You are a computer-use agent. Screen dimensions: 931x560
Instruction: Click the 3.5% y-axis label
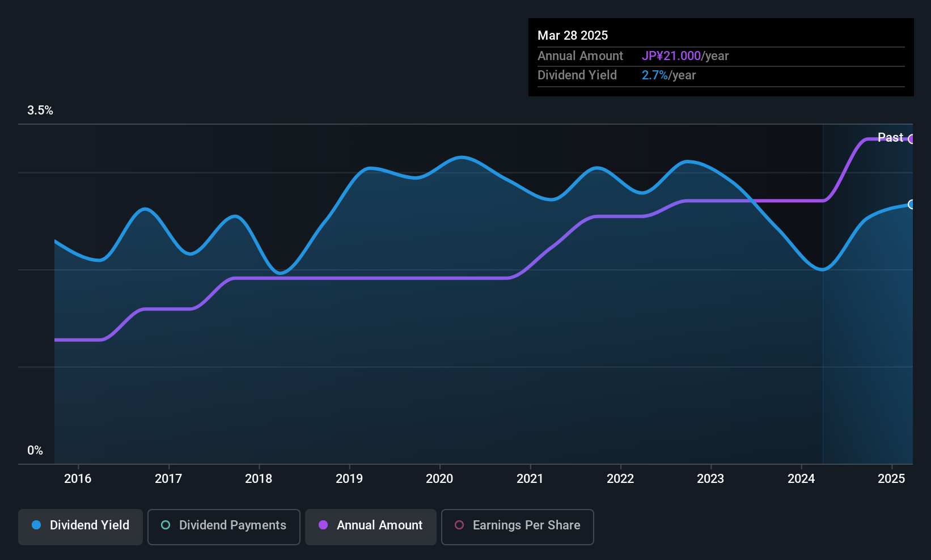pos(40,111)
